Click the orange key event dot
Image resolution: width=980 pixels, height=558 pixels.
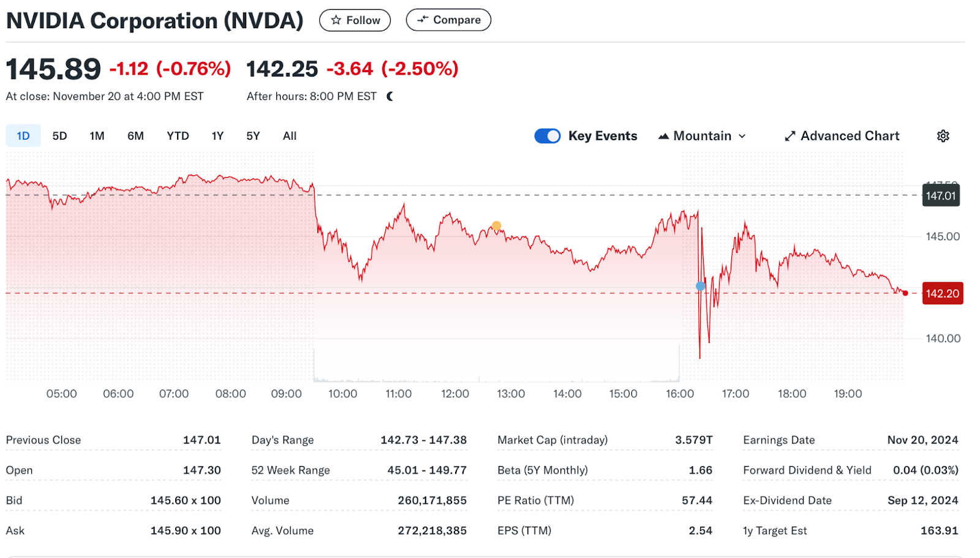(x=496, y=226)
